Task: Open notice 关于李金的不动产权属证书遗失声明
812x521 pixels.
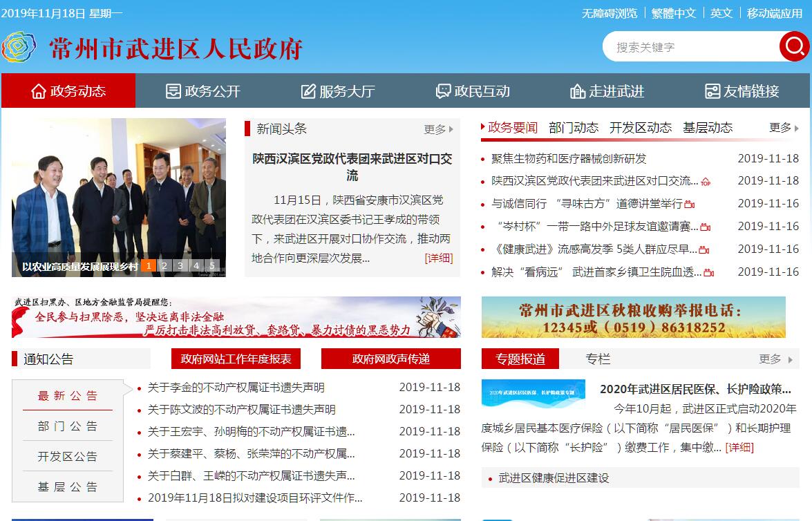Action: point(236,388)
